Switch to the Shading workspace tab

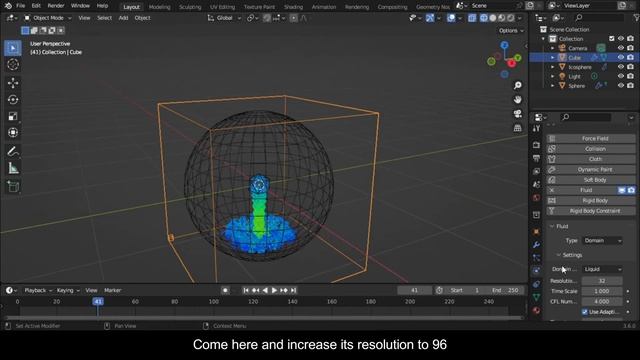click(x=293, y=7)
